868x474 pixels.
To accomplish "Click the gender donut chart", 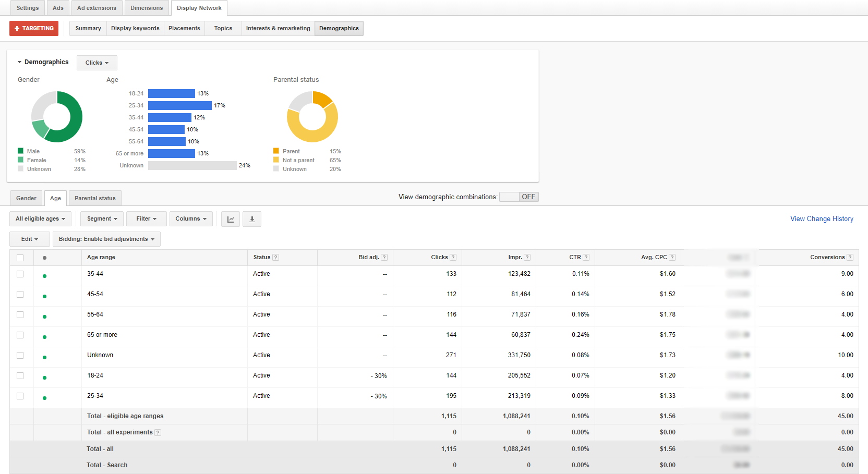I will point(57,117).
